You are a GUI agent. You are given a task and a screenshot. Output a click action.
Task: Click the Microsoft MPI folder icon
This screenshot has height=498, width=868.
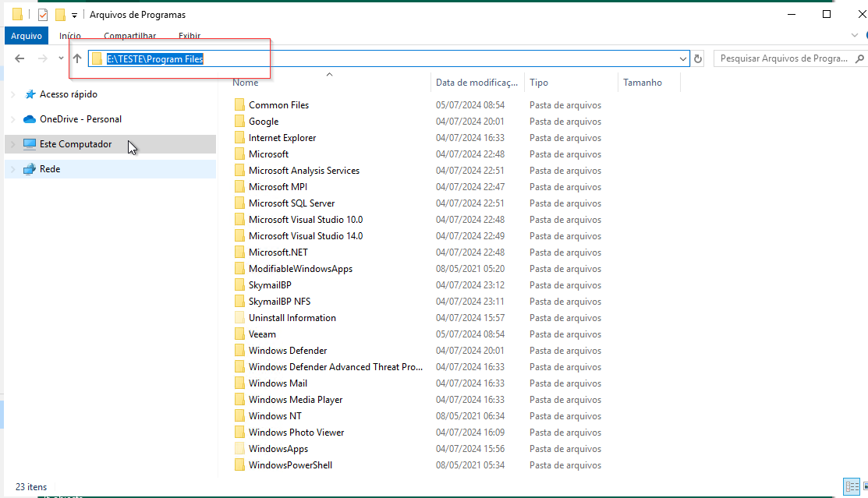(239, 186)
